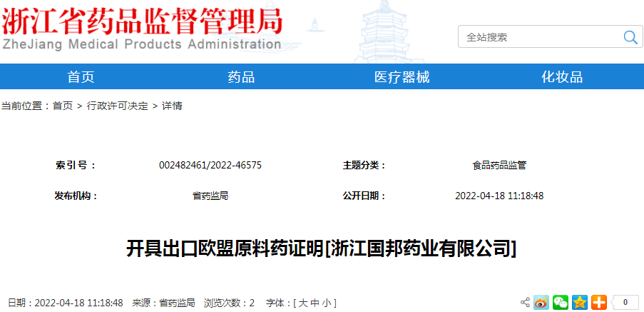The image size is (644, 312).
Task: Click the share count bubble showing 0
Action: [625, 303]
